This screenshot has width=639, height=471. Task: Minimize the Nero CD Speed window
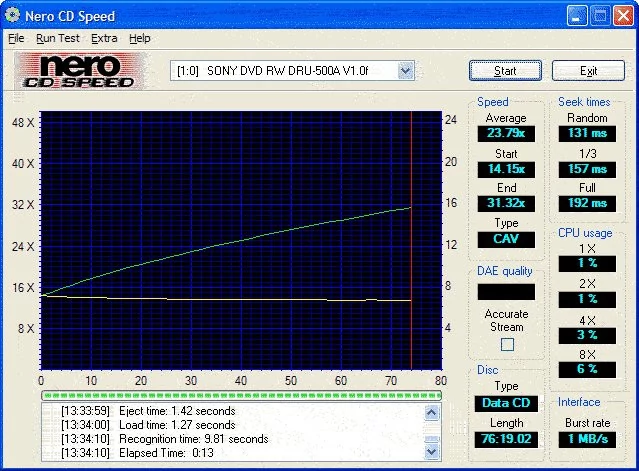[x=577, y=16]
